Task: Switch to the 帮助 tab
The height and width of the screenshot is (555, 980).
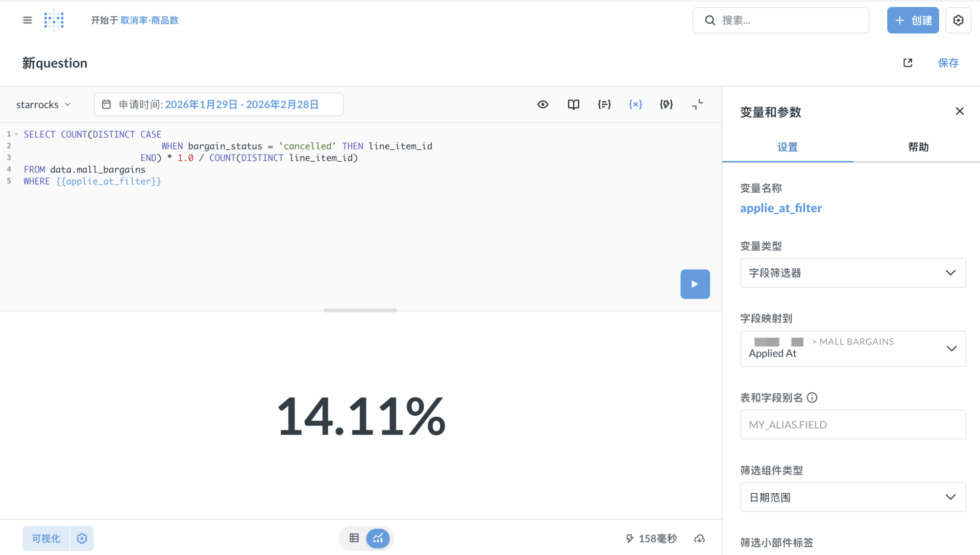Action: (x=918, y=147)
